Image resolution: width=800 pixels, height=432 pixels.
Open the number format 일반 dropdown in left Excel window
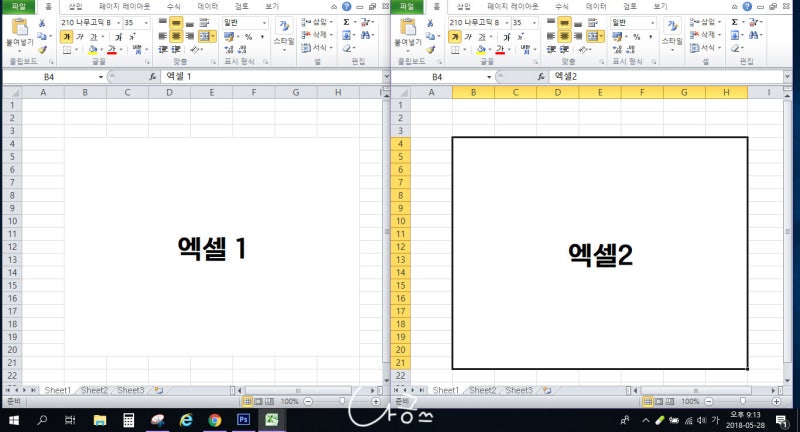(264, 22)
